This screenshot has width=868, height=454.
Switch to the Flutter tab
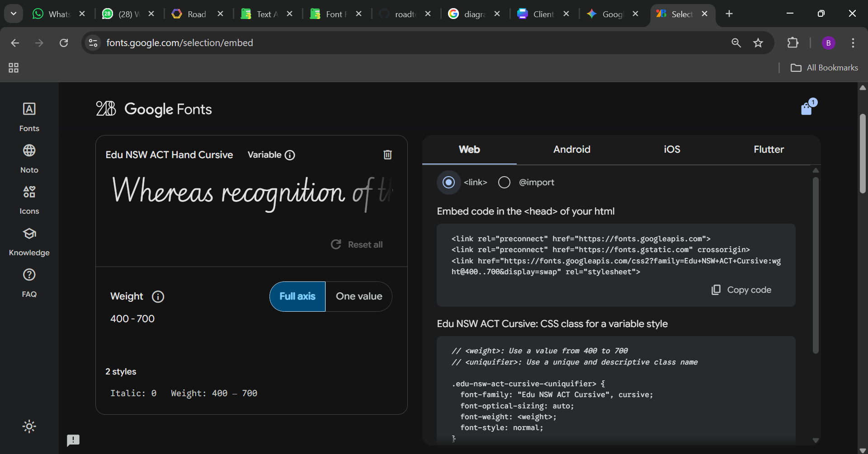[x=768, y=150]
